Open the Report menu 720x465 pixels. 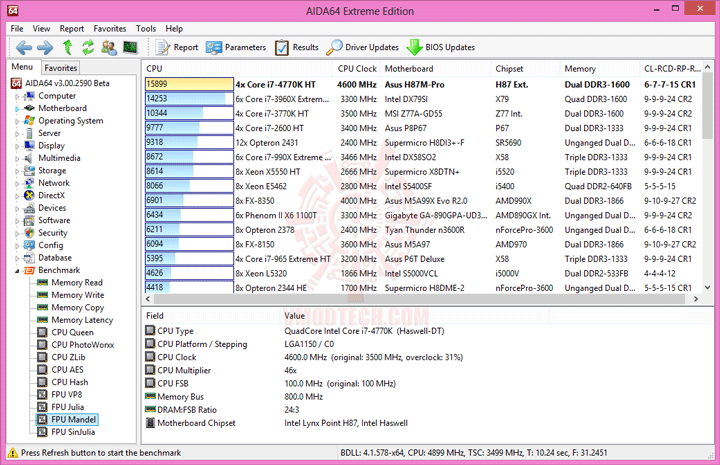72,28
